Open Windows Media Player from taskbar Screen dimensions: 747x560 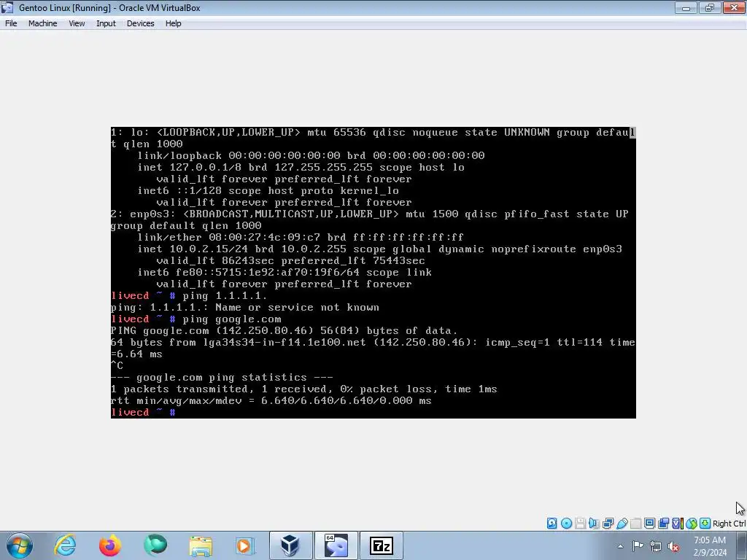coord(245,545)
